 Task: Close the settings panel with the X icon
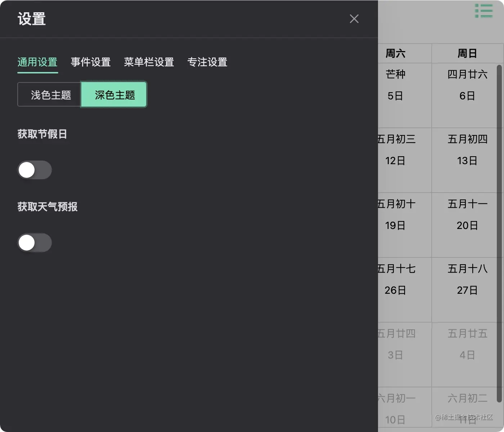354,19
